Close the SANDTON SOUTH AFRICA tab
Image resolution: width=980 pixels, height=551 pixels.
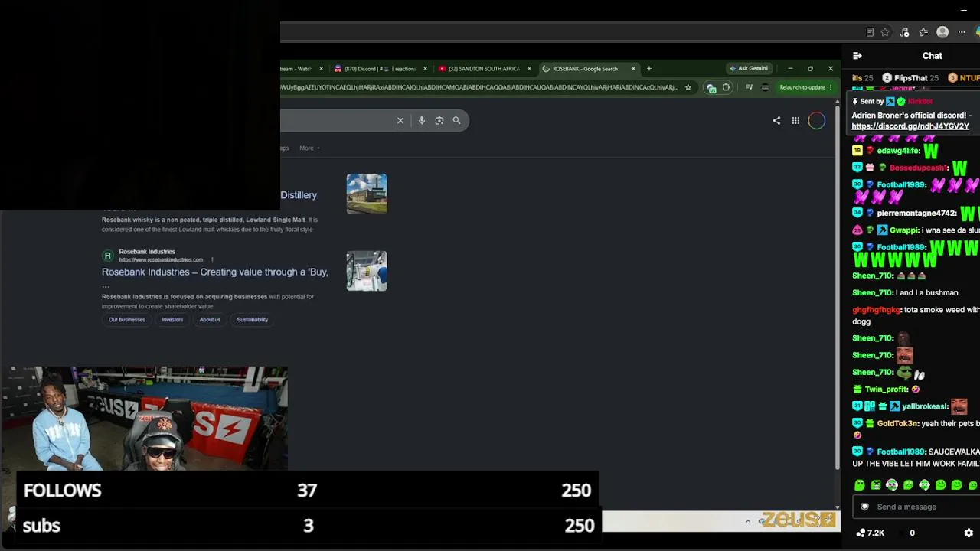529,69
